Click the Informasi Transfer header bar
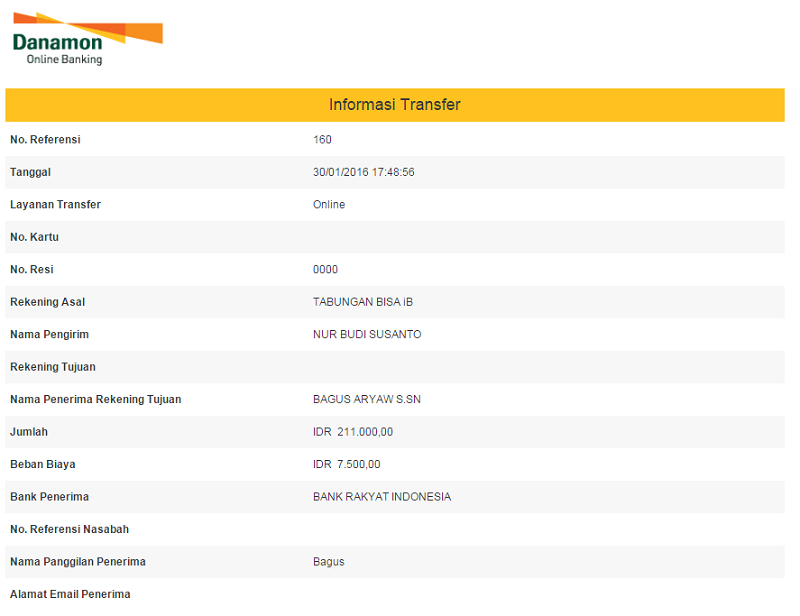 tap(395, 105)
